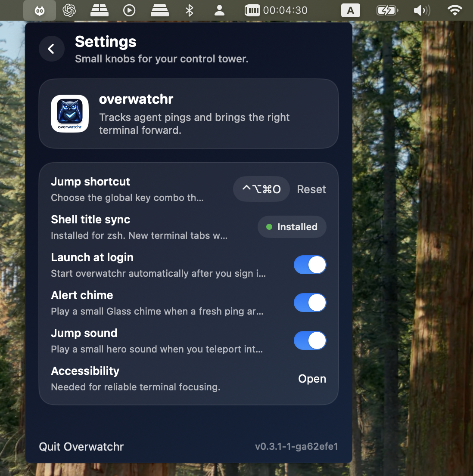Toggle the Jump sound switch
The image size is (473, 476).
(x=310, y=340)
